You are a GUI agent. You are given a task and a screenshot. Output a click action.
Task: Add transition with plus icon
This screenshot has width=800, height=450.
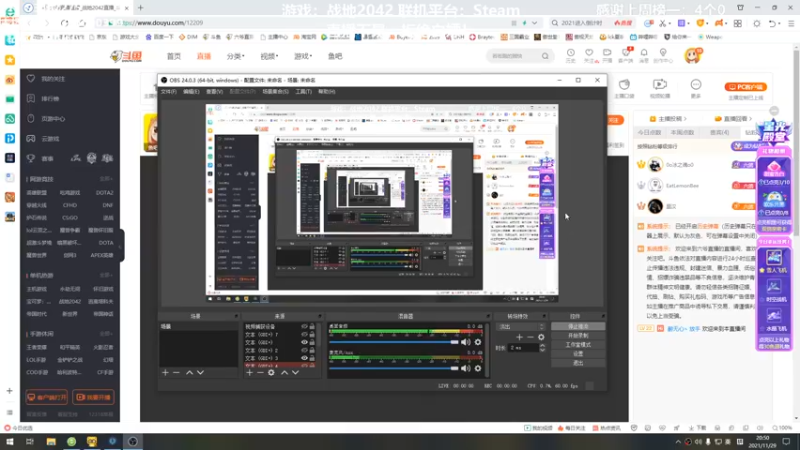click(519, 337)
